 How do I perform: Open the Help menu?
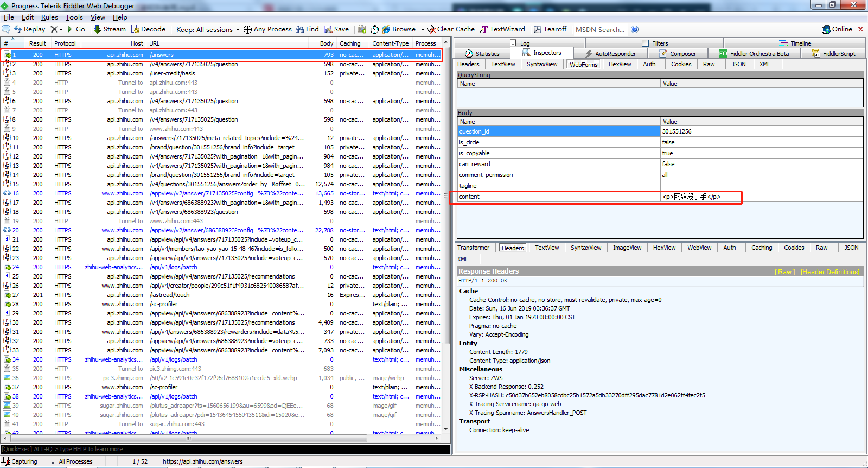point(120,17)
